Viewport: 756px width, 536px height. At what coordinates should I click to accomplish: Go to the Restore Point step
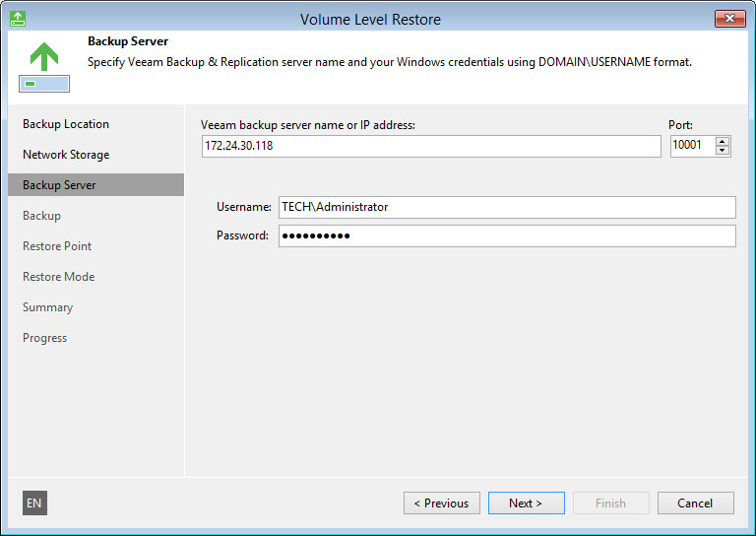pyautogui.click(x=57, y=246)
